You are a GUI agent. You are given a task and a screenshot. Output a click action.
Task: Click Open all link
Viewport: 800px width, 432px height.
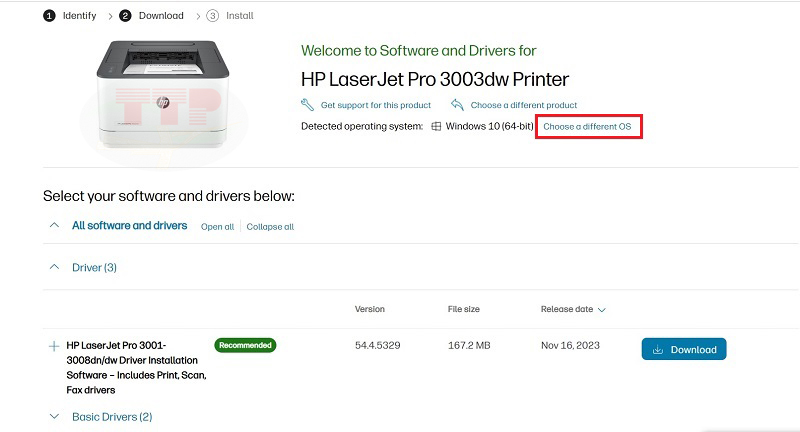click(x=217, y=226)
